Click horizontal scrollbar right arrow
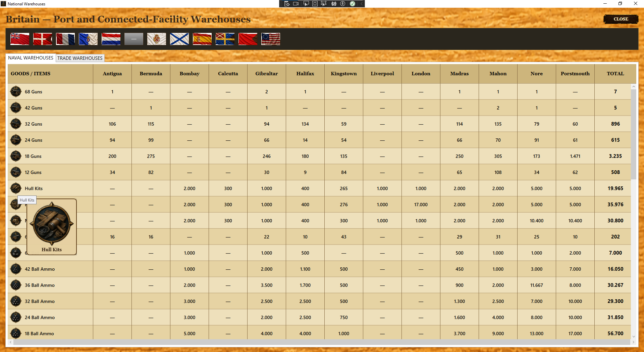Image resolution: width=644 pixels, height=352 pixels. click(x=633, y=342)
